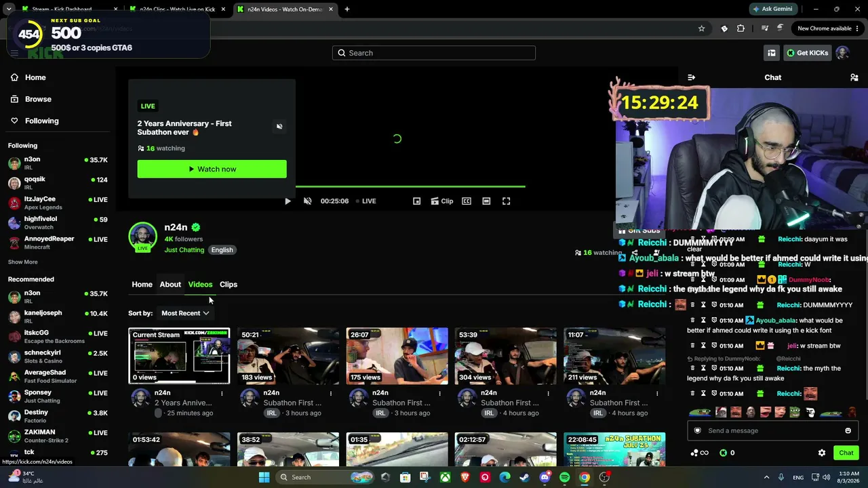Unmute the player volume icon beside the timestamp
Viewport: 868px width, 488px height.
click(307, 201)
